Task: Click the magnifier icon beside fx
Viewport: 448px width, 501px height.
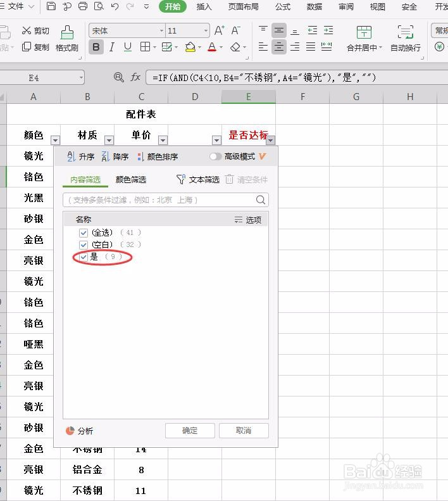Action: [x=119, y=77]
